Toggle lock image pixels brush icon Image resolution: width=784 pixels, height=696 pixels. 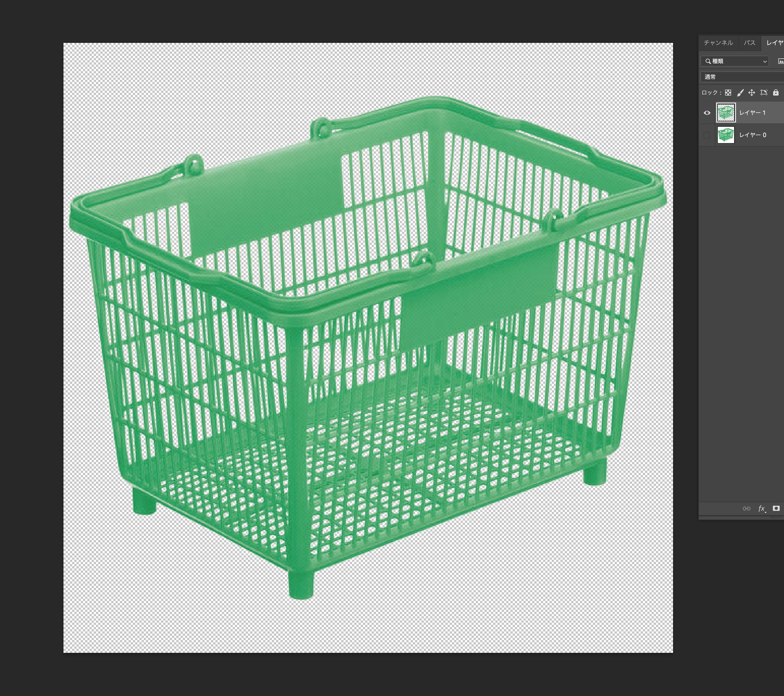point(740,93)
